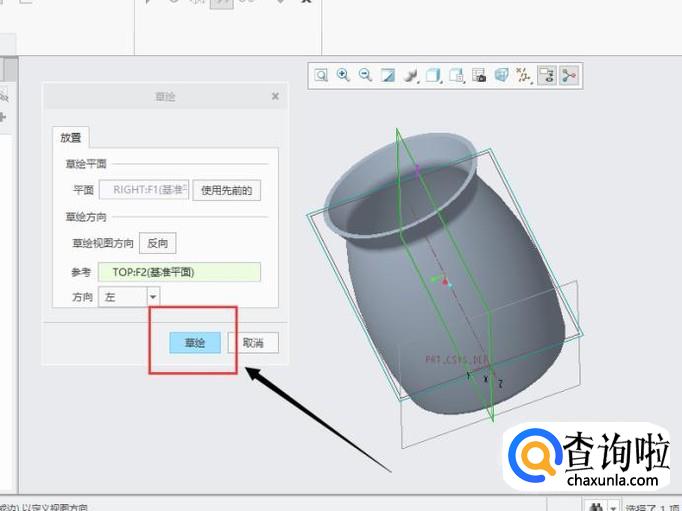This screenshot has width=682, height=511.
Task: Toggle the annotation display icon
Action: tap(547, 76)
